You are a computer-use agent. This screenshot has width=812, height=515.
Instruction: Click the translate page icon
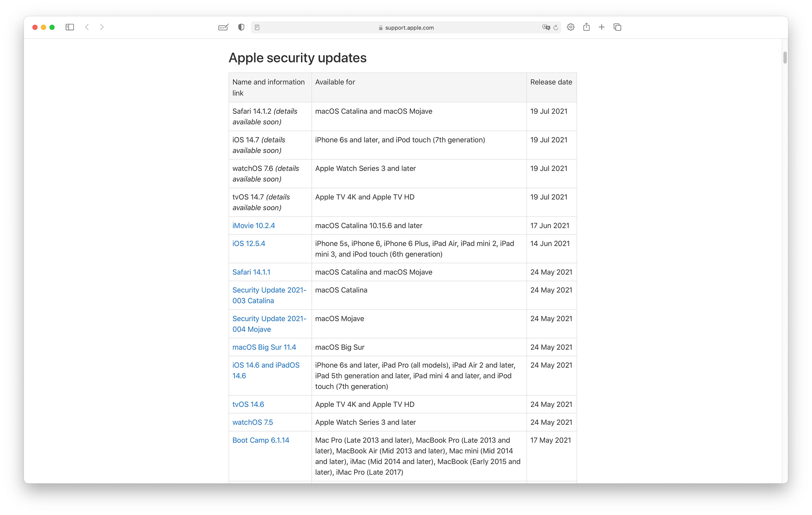[x=546, y=28]
